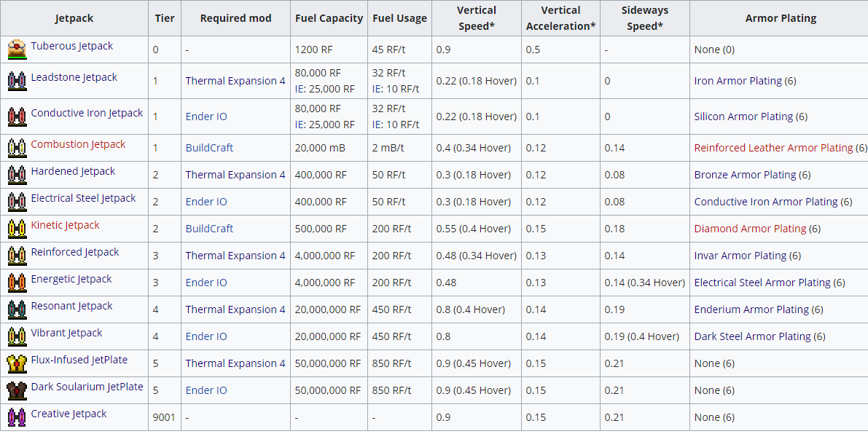
Task: Click the Leadstone Jetpack icon
Action: pyautogui.click(x=17, y=80)
